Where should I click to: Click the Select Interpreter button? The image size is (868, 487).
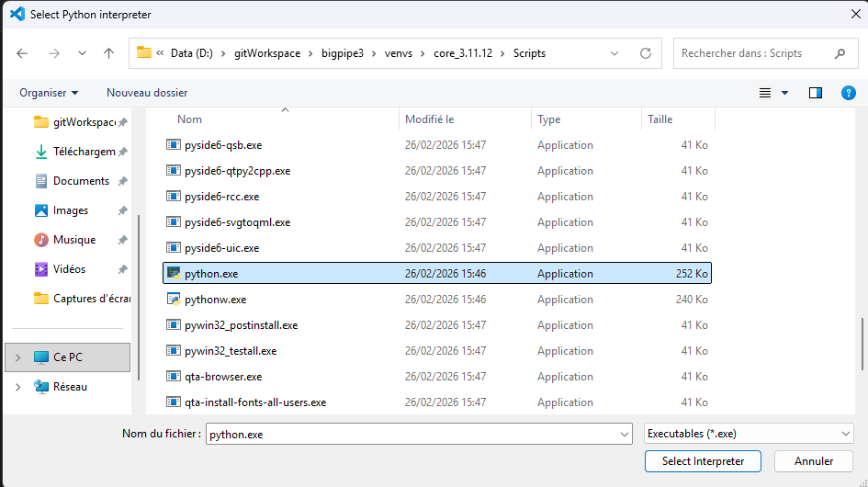[703, 461]
